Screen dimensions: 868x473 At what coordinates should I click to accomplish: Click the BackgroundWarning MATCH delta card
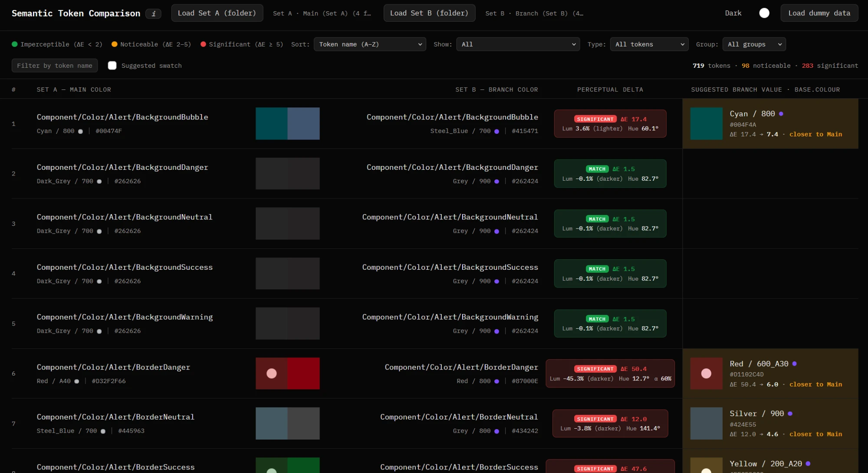610,324
